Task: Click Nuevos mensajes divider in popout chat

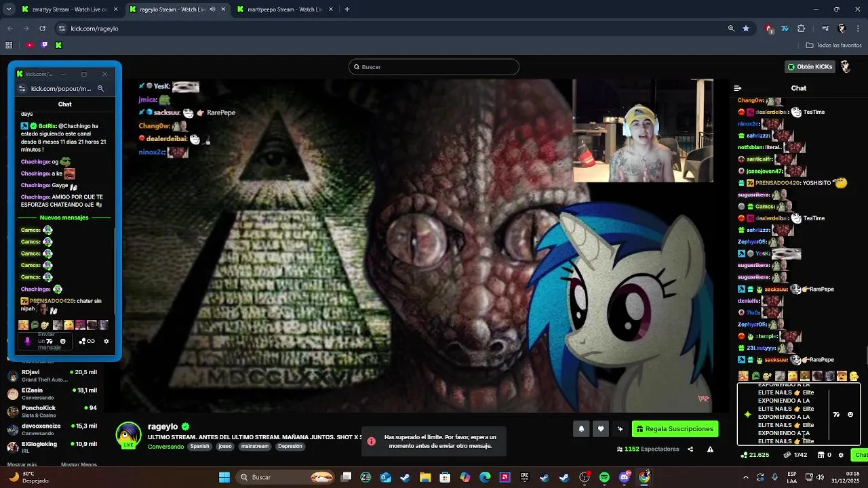Action: [64, 218]
